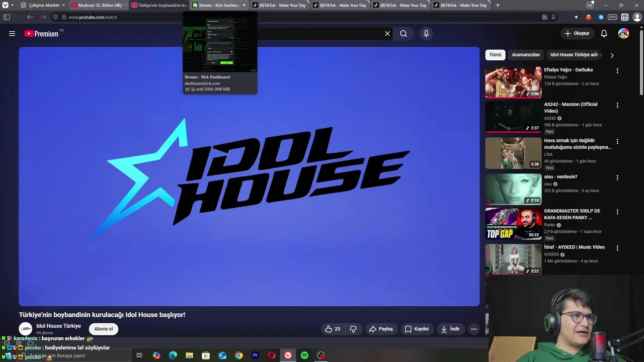Click the Idol House video player area
Viewport: 644px width, 362px height.
click(249, 176)
